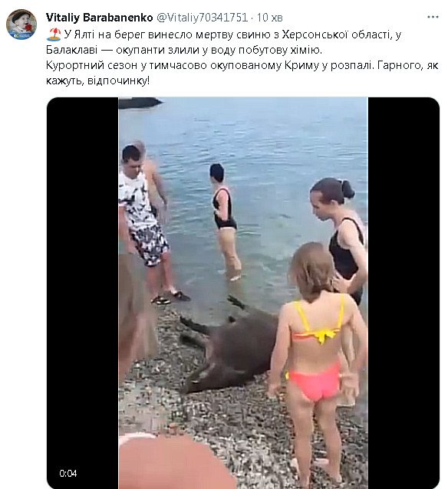Open the Vitaliy Barabanenko display name link
Image resolution: width=448 pixels, height=489 pixels.
[99, 18]
